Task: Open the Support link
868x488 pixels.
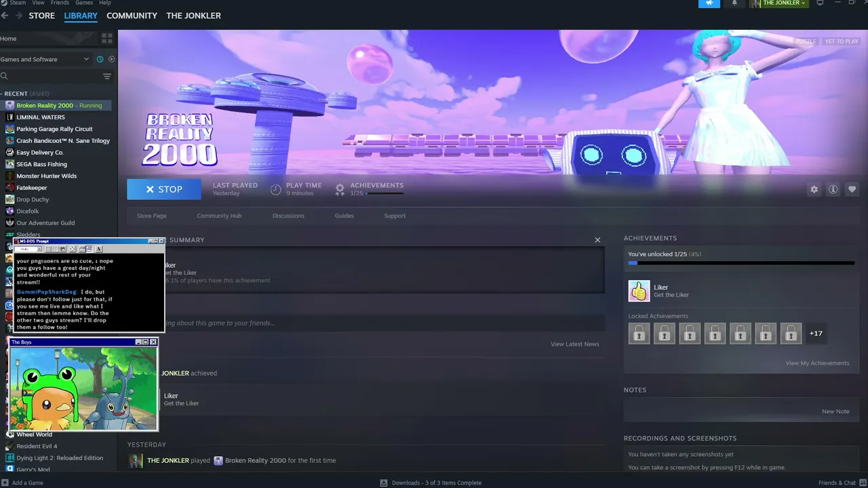Action: pos(395,216)
